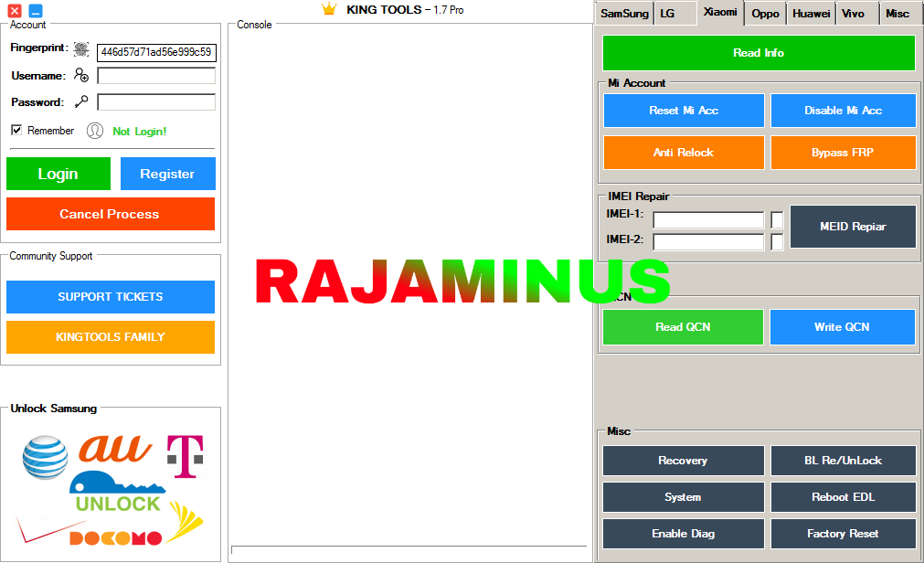
Task: Click the Read Info button
Action: pos(759,52)
